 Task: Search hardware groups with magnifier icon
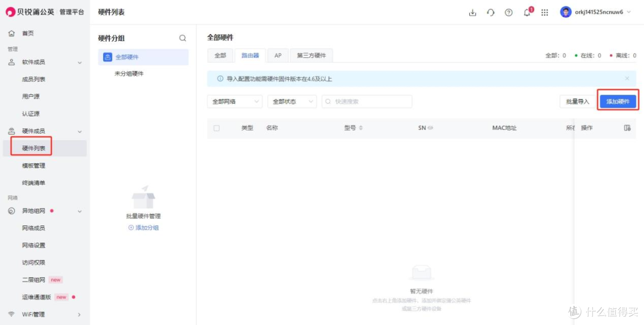[x=183, y=38]
